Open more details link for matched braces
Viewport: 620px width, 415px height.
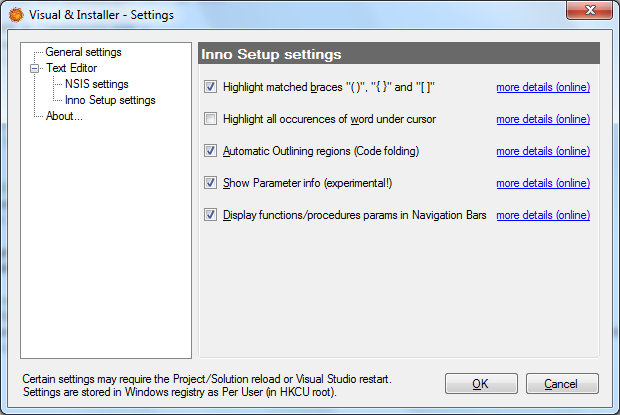(543, 87)
